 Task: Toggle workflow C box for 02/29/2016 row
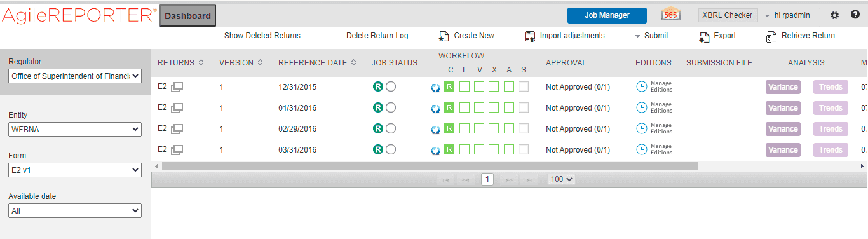(x=449, y=129)
